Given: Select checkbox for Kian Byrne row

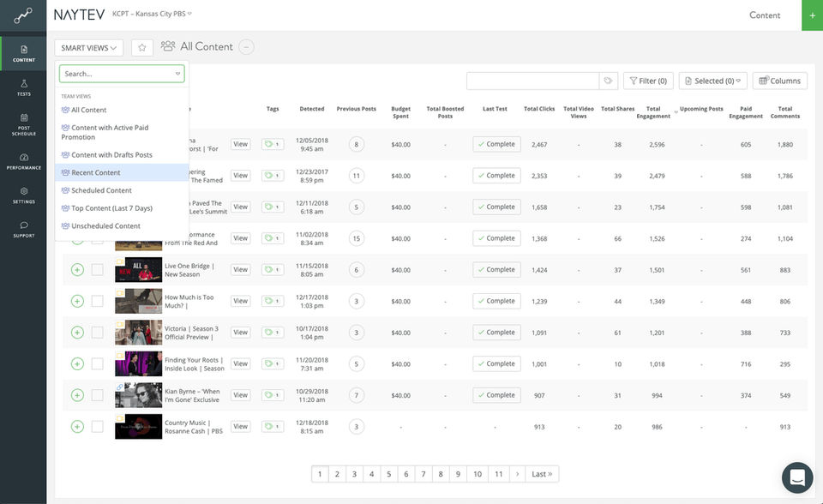Looking at the screenshot, I should 98,395.
